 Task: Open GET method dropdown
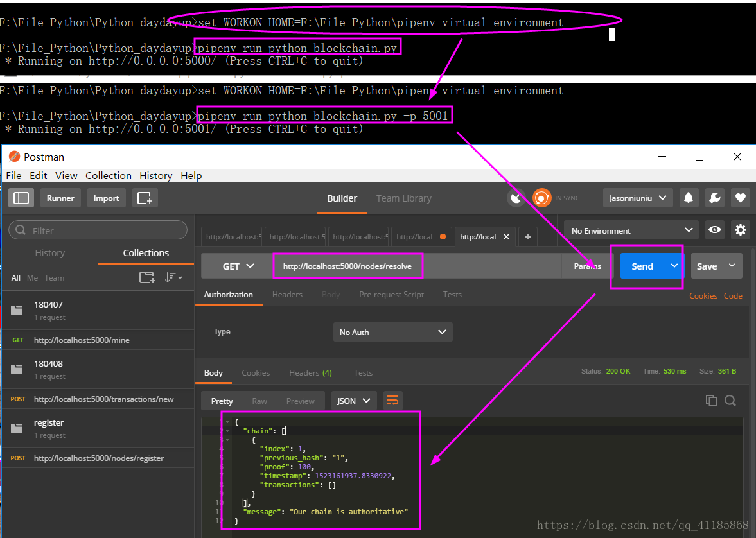click(238, 266)
